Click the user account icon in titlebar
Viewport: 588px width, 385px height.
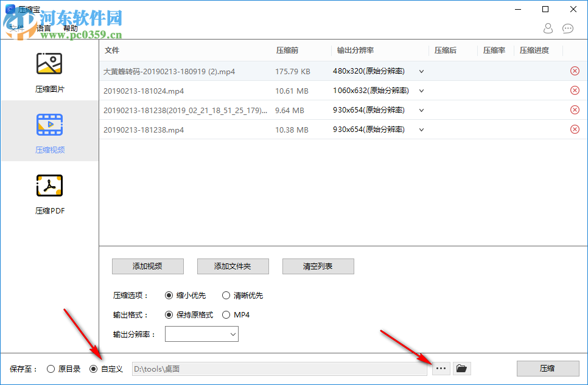(x=547, y=29)
